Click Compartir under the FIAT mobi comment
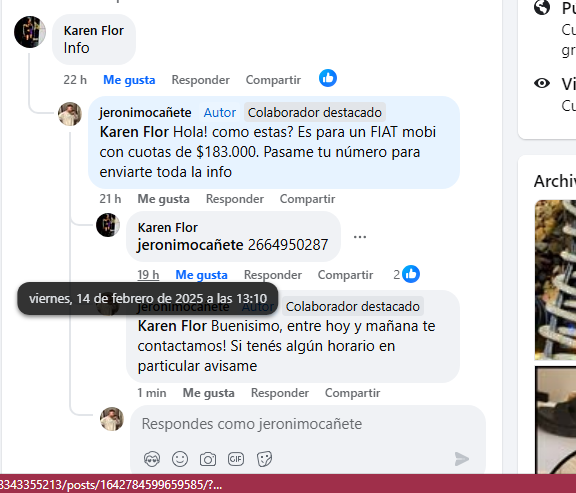This screenshot has width=576, height=493. coord(307,199)
